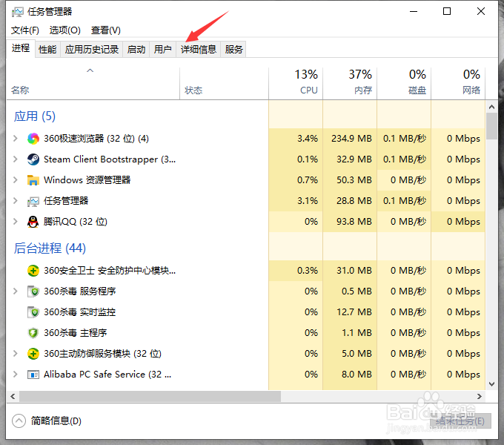Switch to the 服务 tab

click(x=233, y=50)
